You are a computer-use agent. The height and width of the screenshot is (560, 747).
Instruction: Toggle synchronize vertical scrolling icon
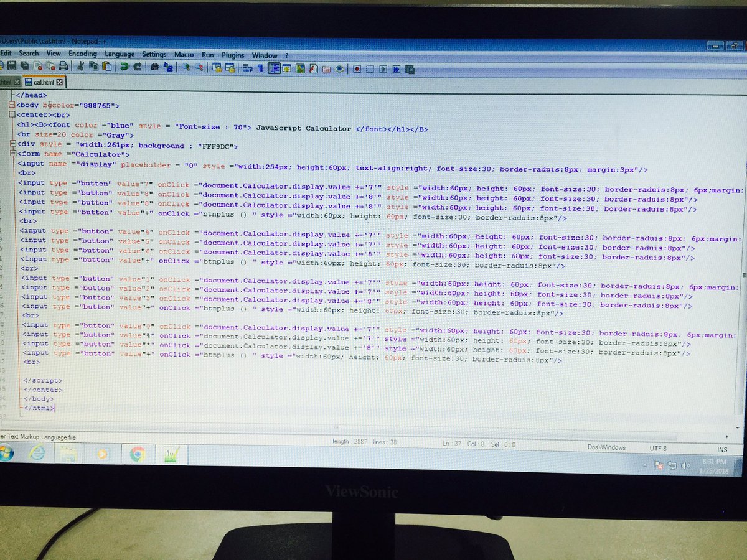coord(217,67)
